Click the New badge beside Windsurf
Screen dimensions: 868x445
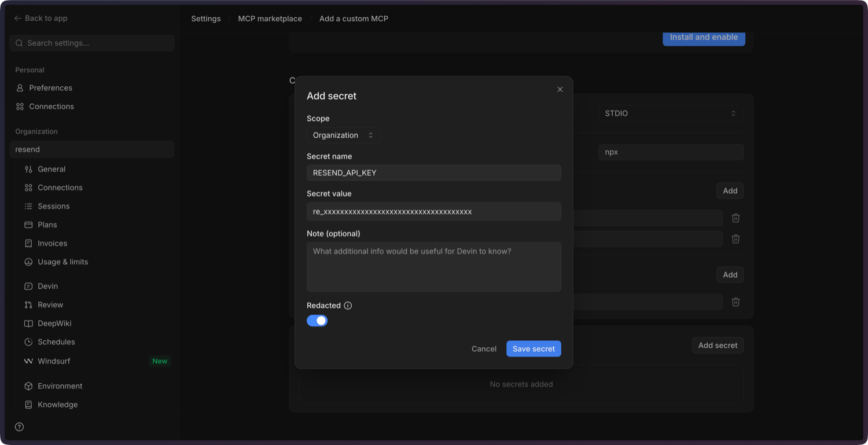pos(160,361)
